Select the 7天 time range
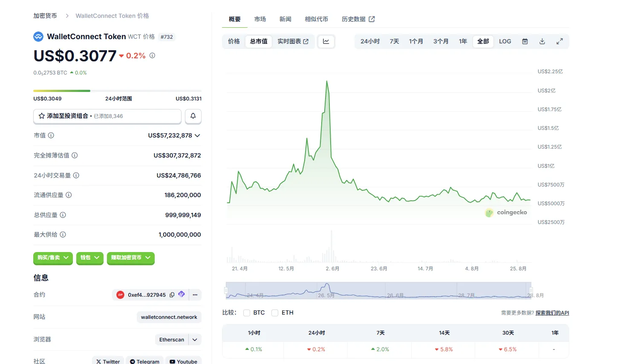This screenshot has width=640, height=364. (x=394, y=41)
